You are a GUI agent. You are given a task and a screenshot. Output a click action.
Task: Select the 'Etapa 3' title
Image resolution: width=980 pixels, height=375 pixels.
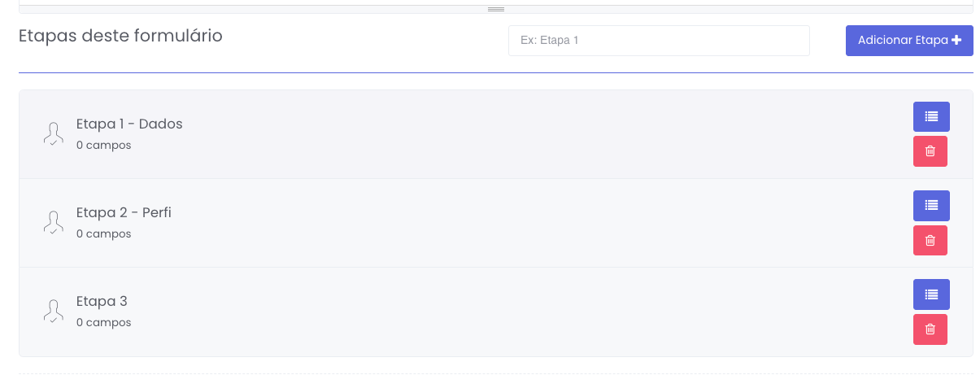click(x=102, y=302)
